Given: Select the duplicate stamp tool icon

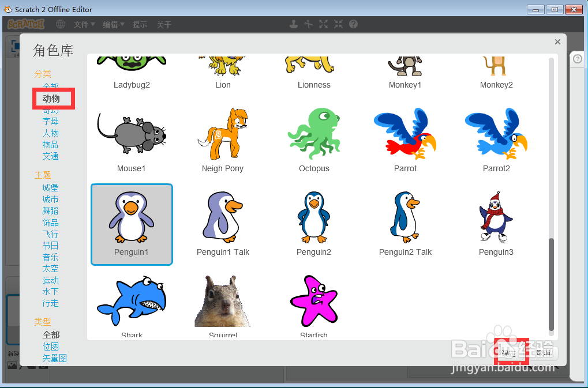Looking at the screenshot, I should point(294,24).
